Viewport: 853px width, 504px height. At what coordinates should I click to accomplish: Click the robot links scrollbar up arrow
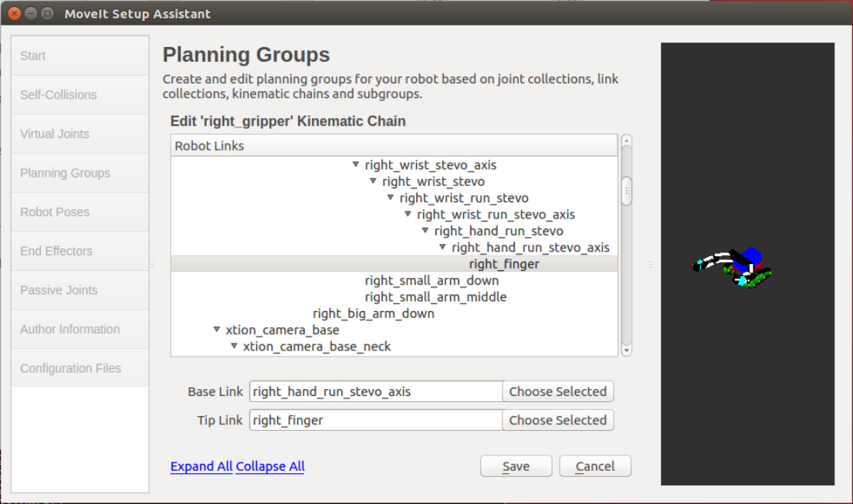(627, 140)
